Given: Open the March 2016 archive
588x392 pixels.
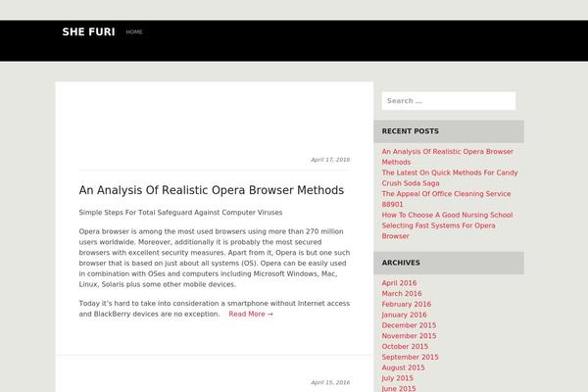Looking at the screenshot, I should (402, 294).
